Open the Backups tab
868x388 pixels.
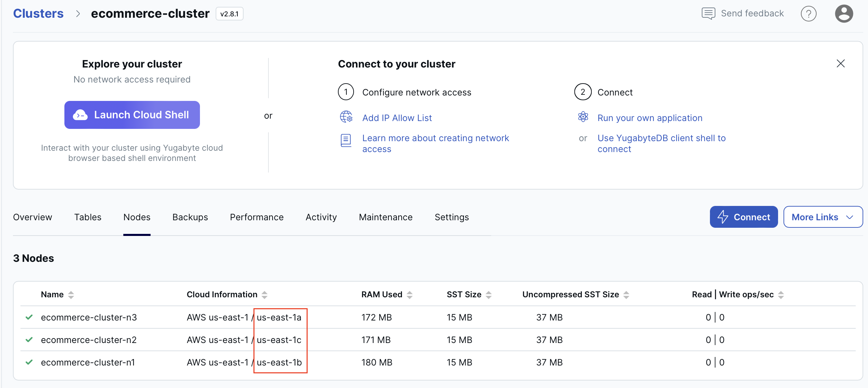tap(190, 217)
